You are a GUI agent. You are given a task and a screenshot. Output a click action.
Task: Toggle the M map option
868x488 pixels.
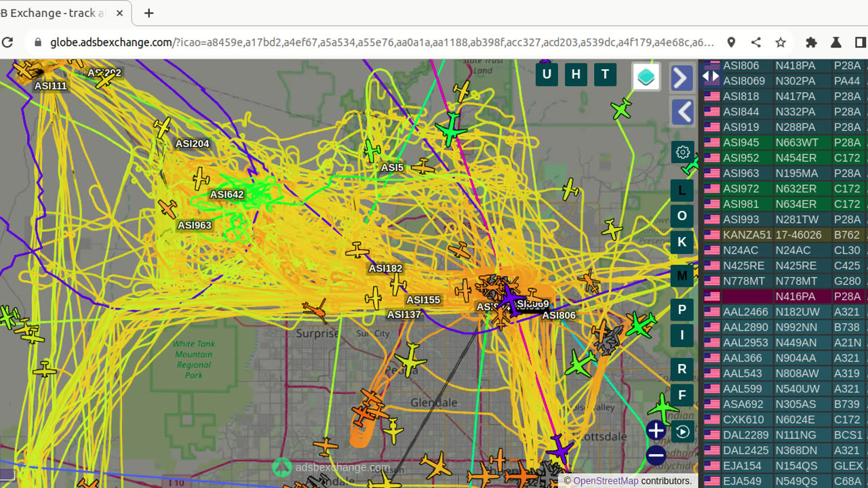682,276
